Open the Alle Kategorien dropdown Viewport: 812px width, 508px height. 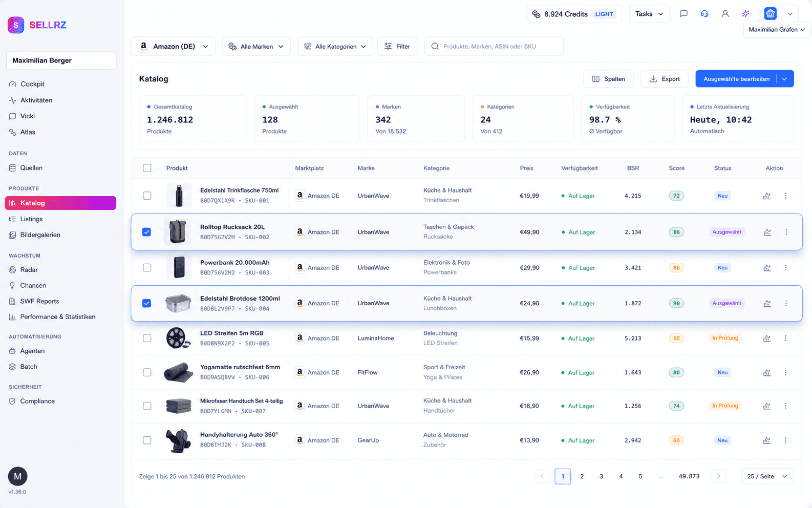[335, 46]
